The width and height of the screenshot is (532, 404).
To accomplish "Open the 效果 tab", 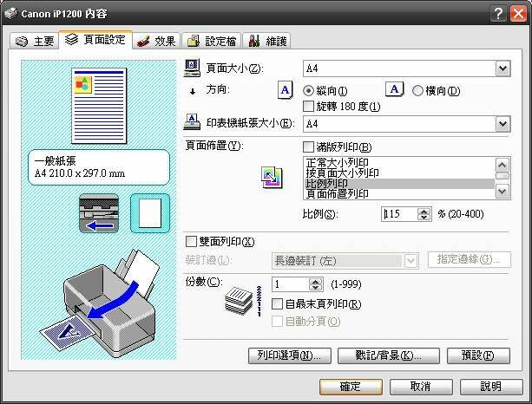I will (156, 41).
